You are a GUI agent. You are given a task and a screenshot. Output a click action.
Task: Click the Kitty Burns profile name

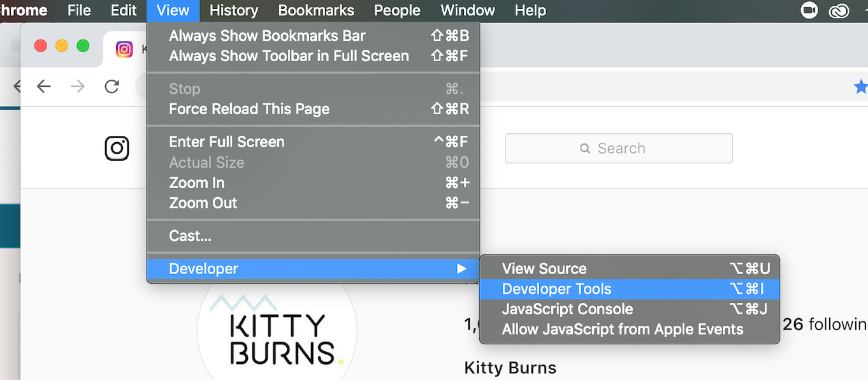[x=510, y=368]
